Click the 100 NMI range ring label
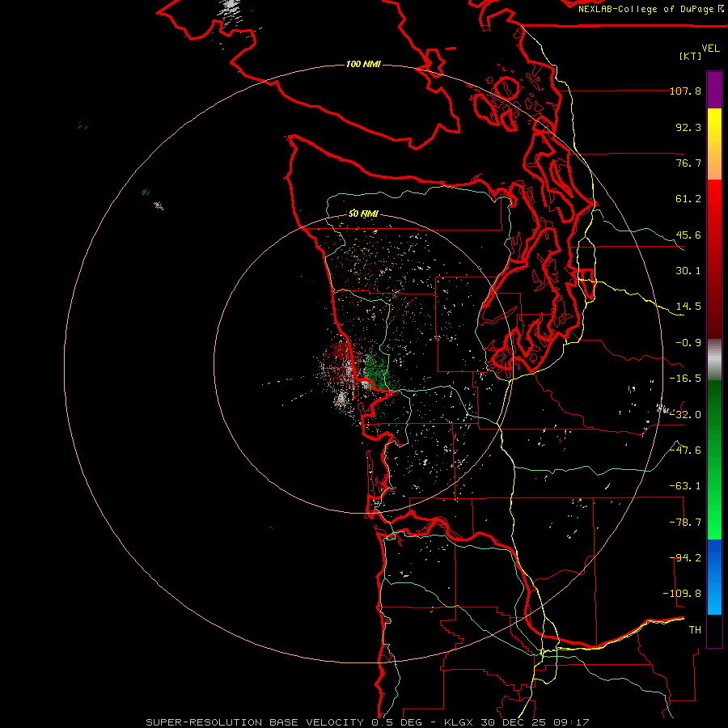 point(363,64)
